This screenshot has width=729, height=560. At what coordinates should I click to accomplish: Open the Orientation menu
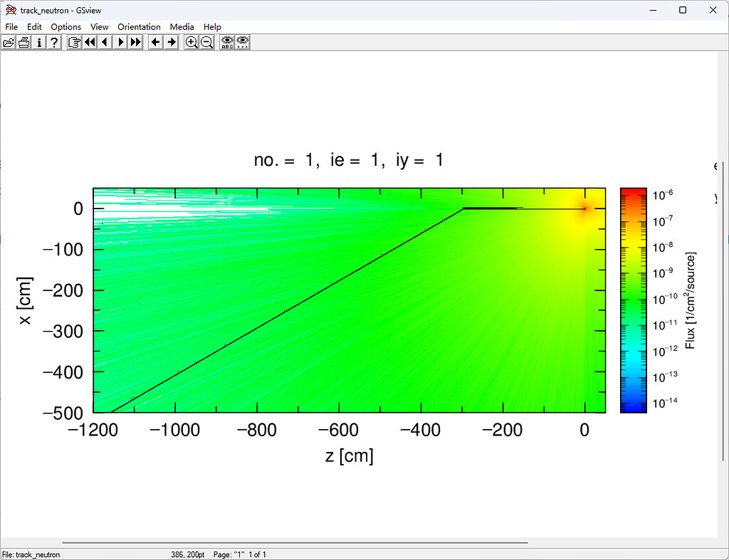click(x=139, y=26)
